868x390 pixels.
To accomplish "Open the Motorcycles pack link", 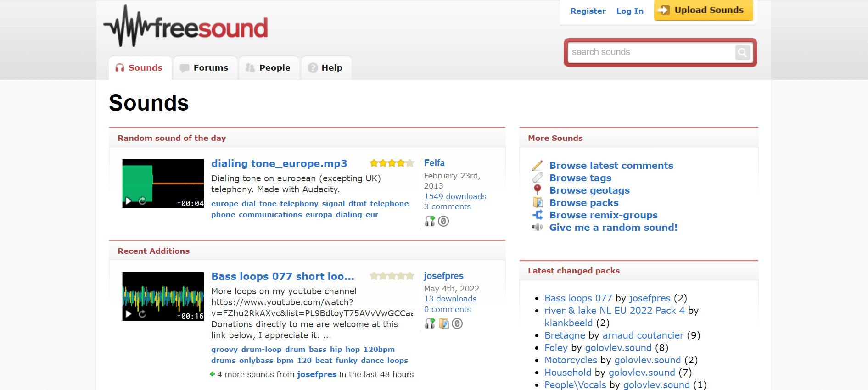I will point(571,360).
